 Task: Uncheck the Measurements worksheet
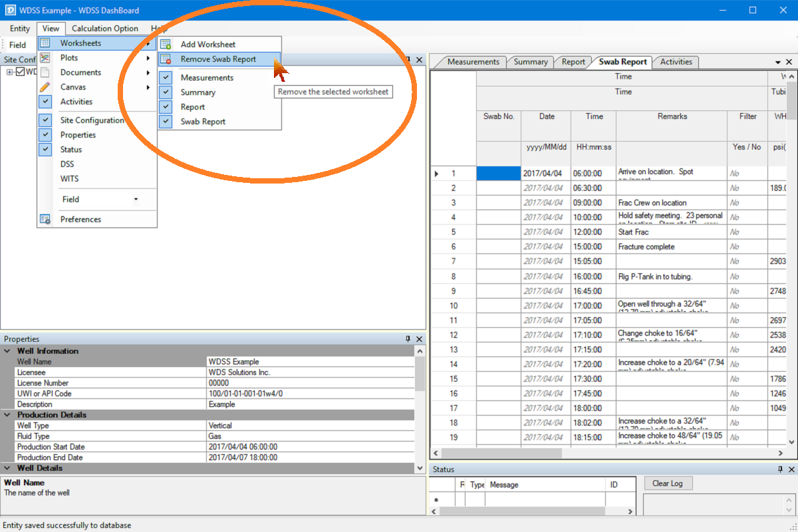[x=166, y=78]
